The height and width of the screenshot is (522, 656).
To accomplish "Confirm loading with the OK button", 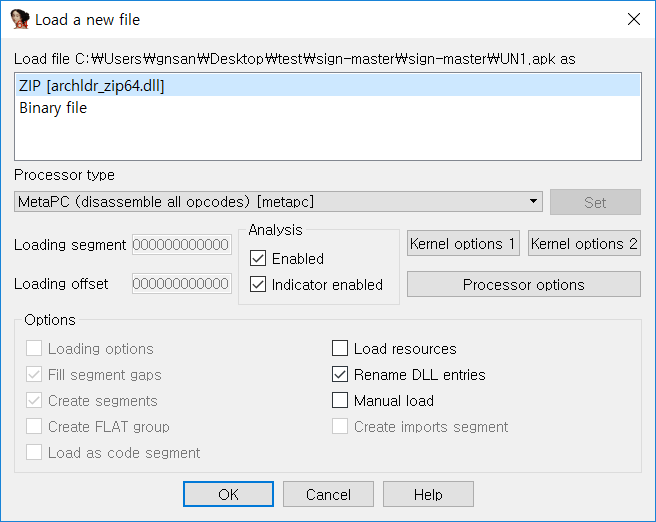I will [228, 494].
